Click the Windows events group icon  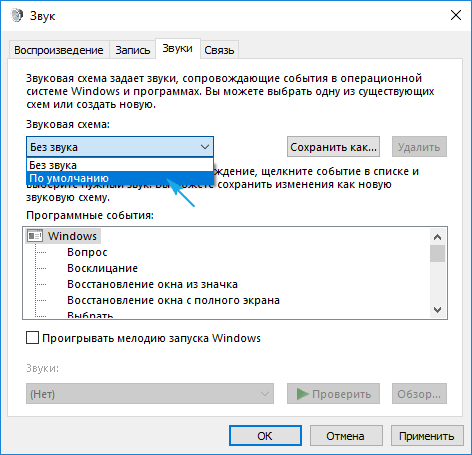[x=35, y=236]
